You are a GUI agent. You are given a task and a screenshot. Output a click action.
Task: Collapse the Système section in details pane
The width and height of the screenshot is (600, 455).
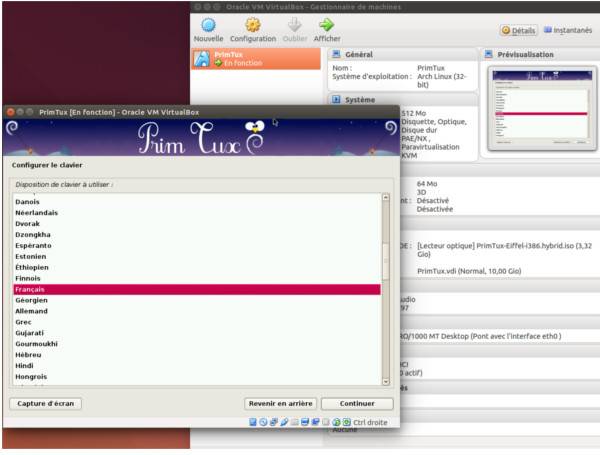[x=336, y=99]
